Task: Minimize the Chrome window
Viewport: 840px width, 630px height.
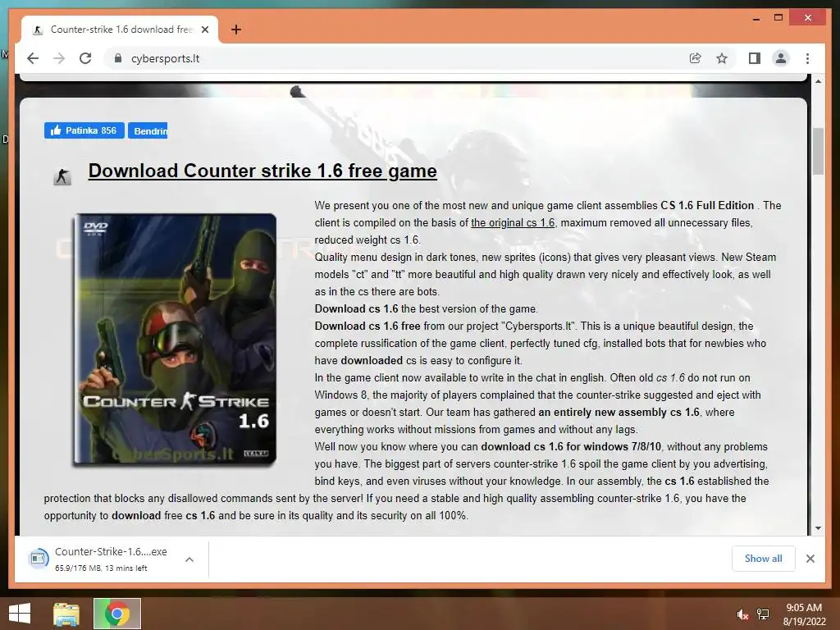Action: (x=756, y=18)
